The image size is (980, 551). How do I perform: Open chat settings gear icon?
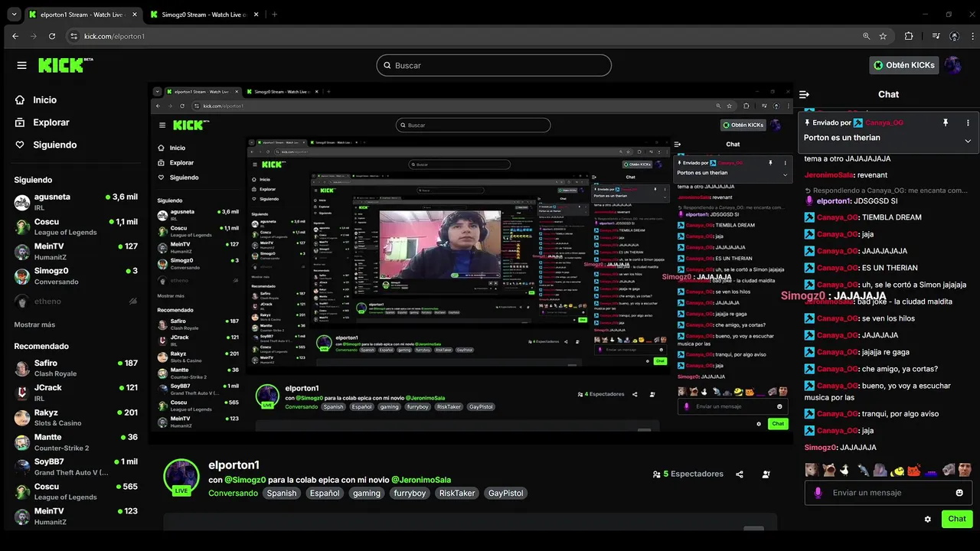927,519
